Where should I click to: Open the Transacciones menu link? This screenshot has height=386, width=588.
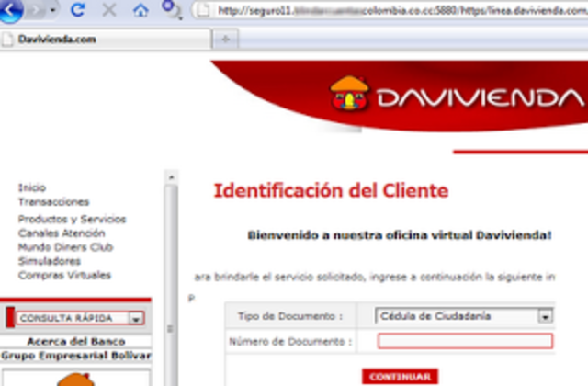point(53,202)
